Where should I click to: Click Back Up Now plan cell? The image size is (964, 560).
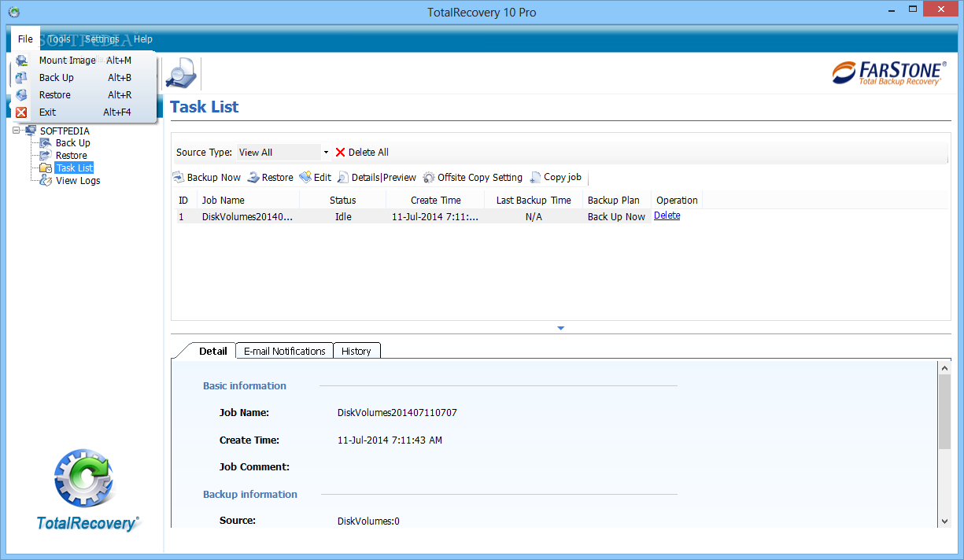(x=616, y=217)
